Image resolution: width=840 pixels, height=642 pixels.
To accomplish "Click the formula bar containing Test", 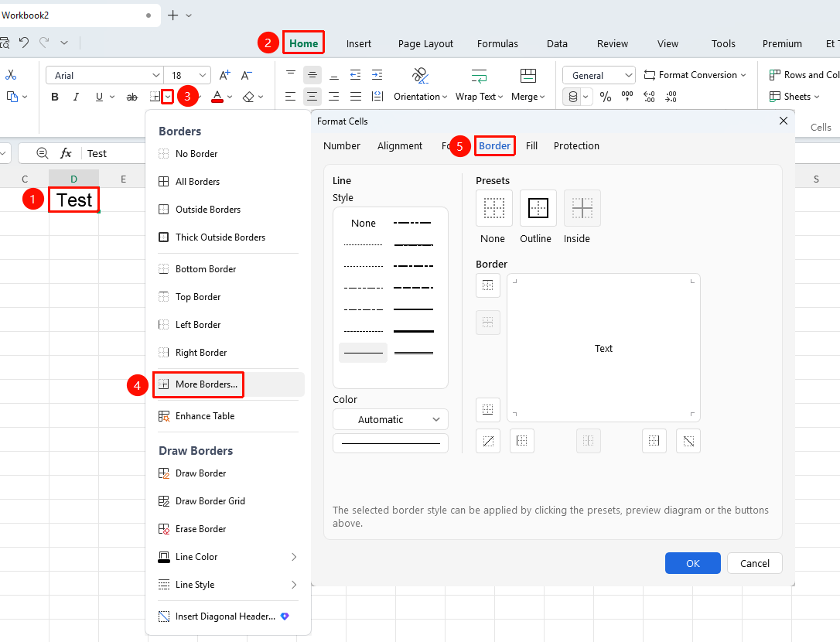I will (x=112, y=153).
